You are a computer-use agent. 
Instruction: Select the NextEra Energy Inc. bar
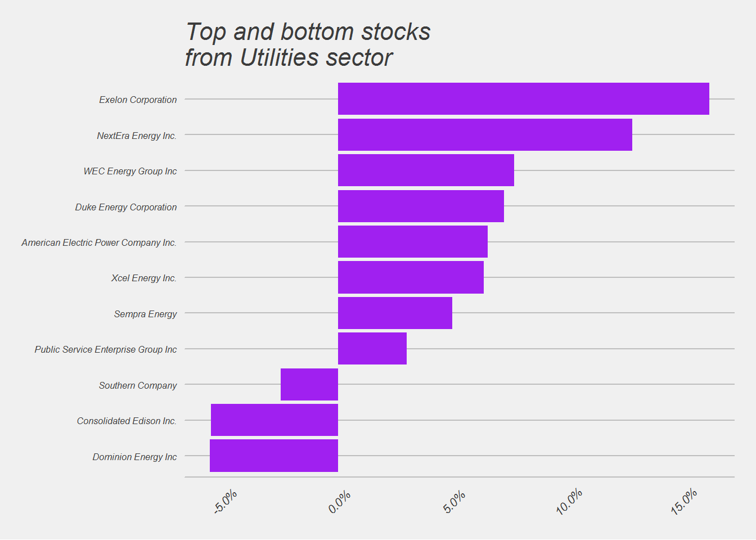(485, 135)
